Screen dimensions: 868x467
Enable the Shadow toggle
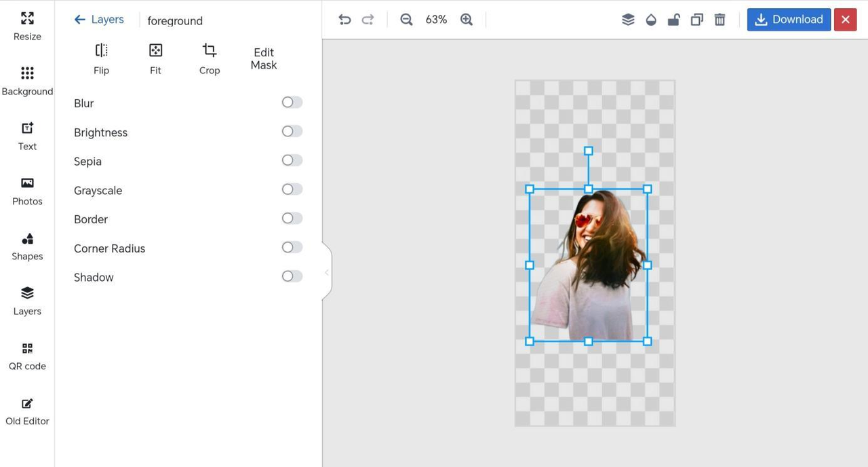tap(292, 276)
